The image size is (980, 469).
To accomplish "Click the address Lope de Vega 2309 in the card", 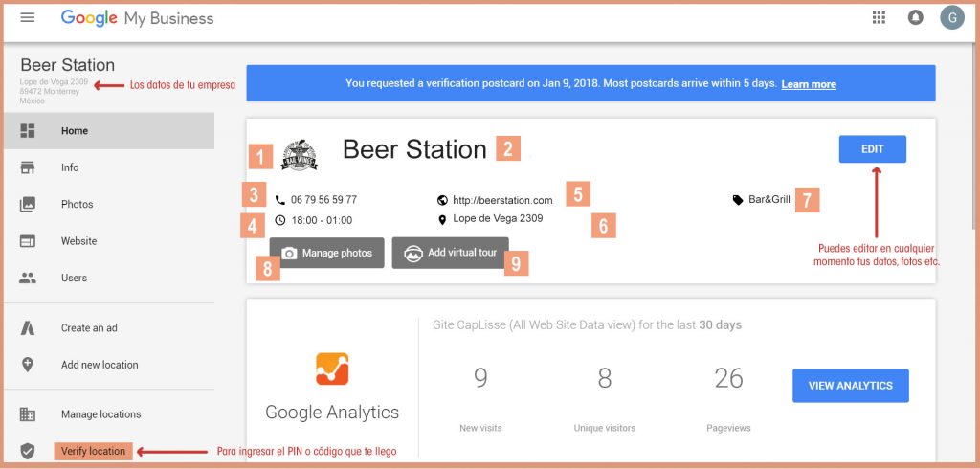I will pyautogui.click(x=498, y=219).
